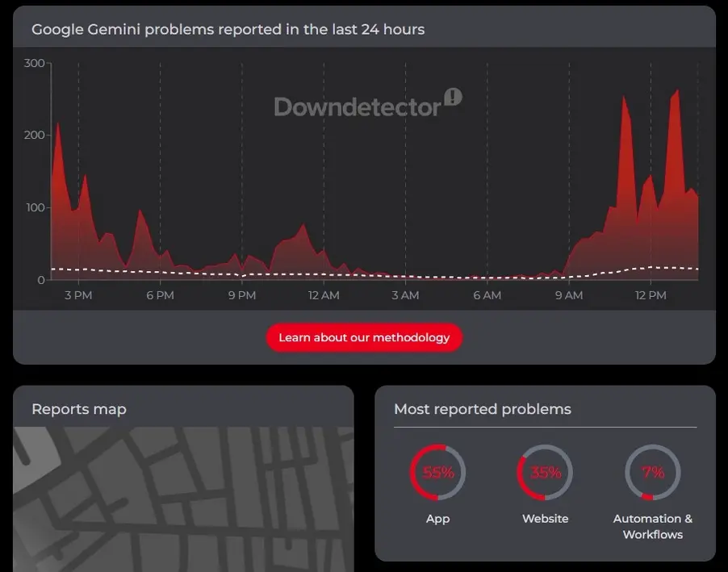
Task: Click the 12 PM axis label
Action: (x=651, y=295)
